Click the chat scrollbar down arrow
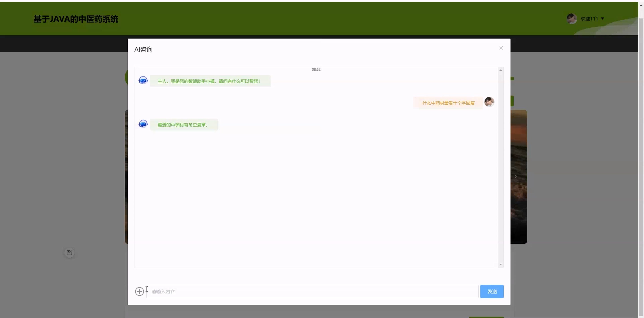This screenshot has height=318, width=644. click(x=501, y=265)
